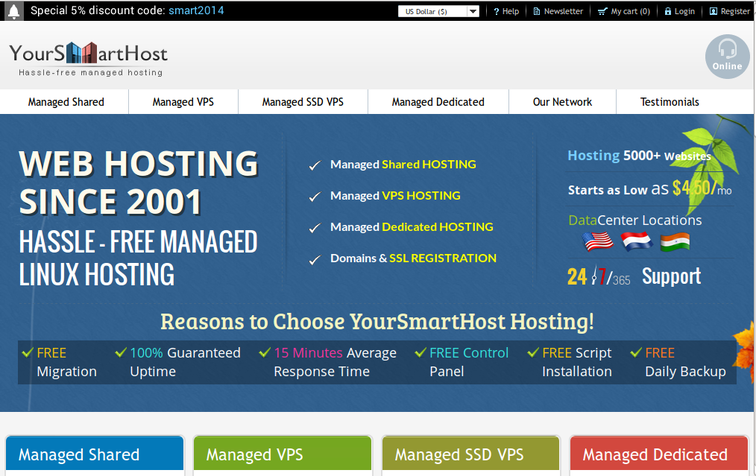756x476 pixels.
Task: Click checkmark beside Managed Dedicated HOSTING
Action: 315,228
